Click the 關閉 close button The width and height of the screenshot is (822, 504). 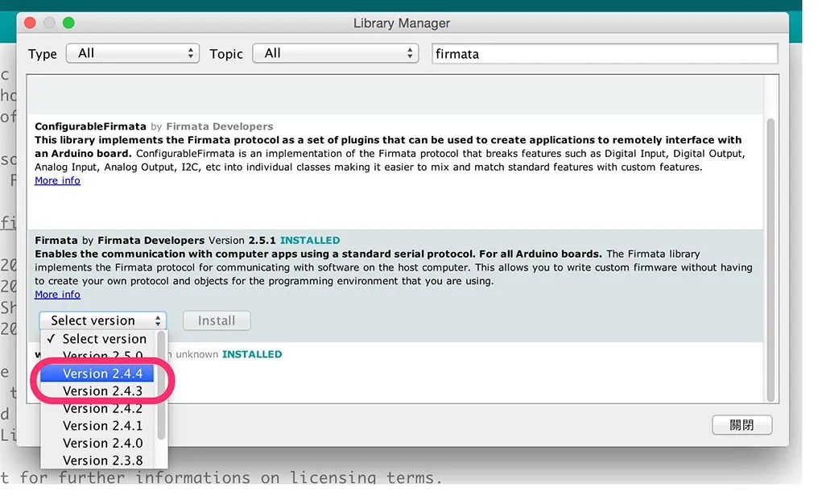pos(741,425)
